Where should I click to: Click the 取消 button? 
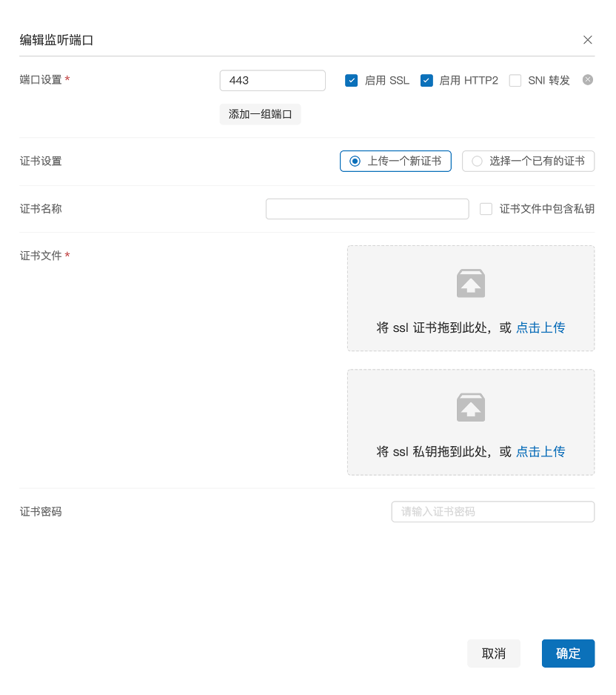click(494, 654)
